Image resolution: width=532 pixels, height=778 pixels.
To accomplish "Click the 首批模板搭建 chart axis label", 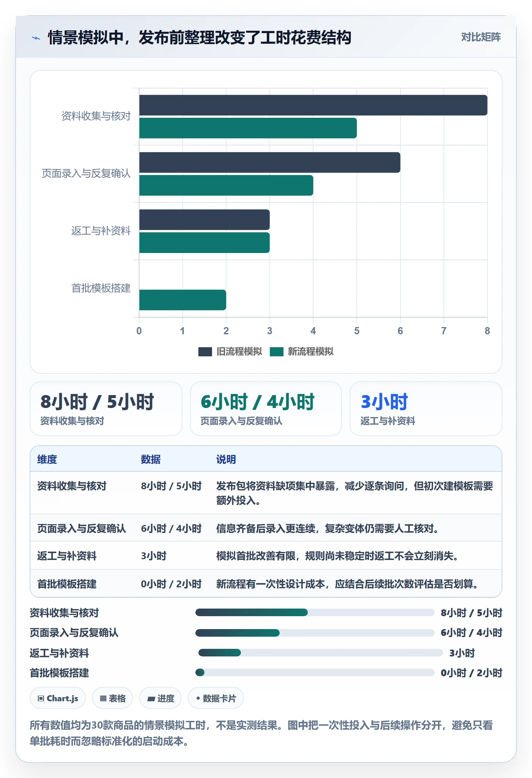I will click(x=101, y=288).
